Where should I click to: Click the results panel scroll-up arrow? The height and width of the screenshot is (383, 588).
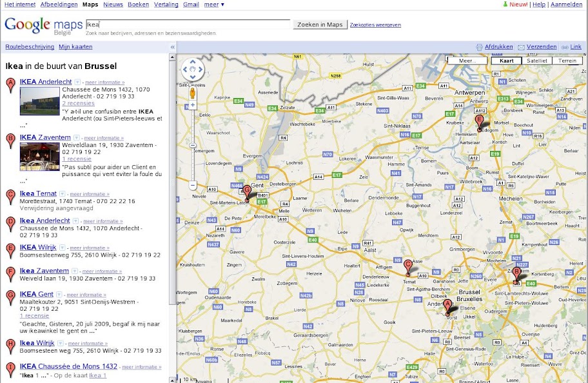pyautogui.click(x=172, y=57)
